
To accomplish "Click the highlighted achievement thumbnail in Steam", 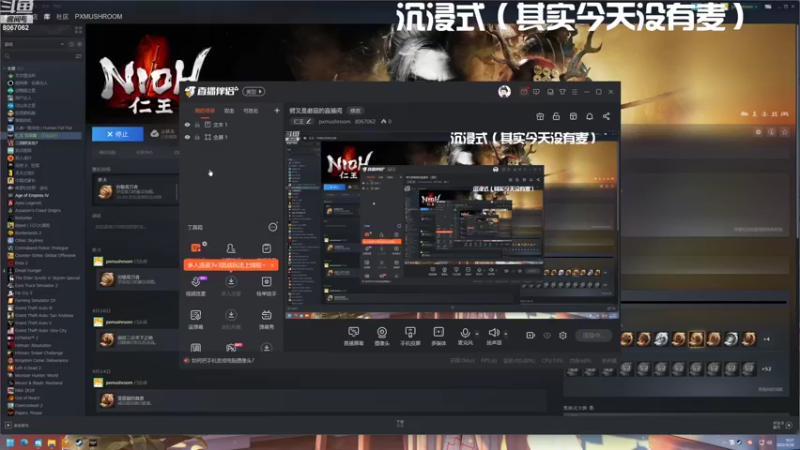I will [x=696, y=339].
